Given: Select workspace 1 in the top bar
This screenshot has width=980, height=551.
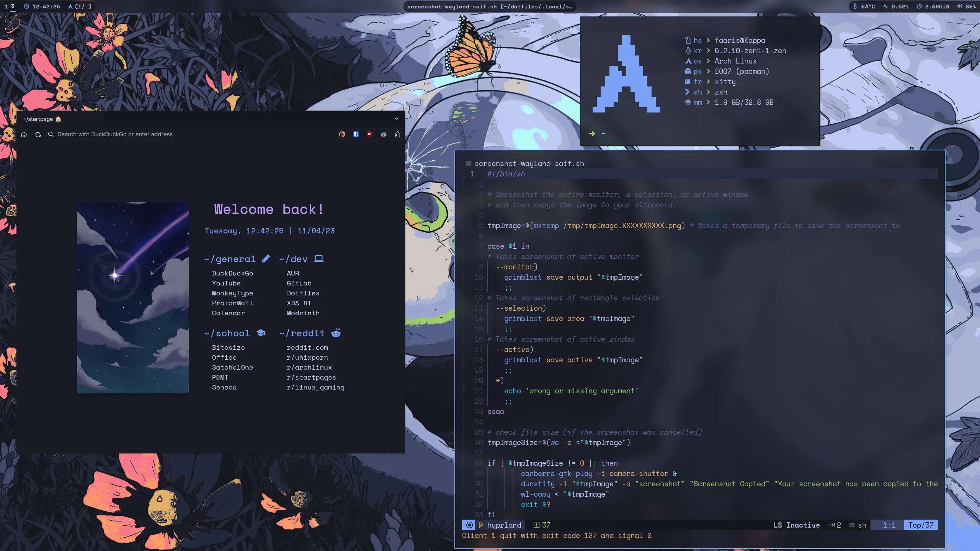Looking at the screenshot, I should (6, 7).
